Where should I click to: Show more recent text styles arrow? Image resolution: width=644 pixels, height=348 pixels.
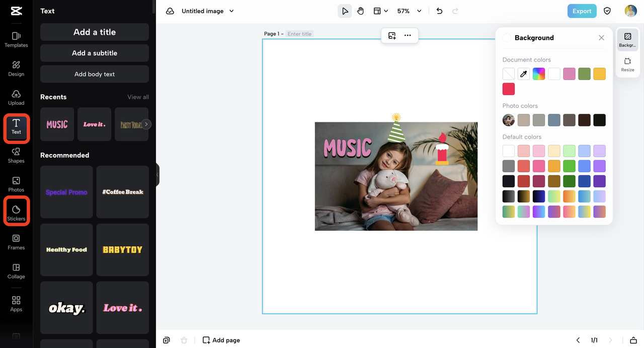tap(146, 124)
